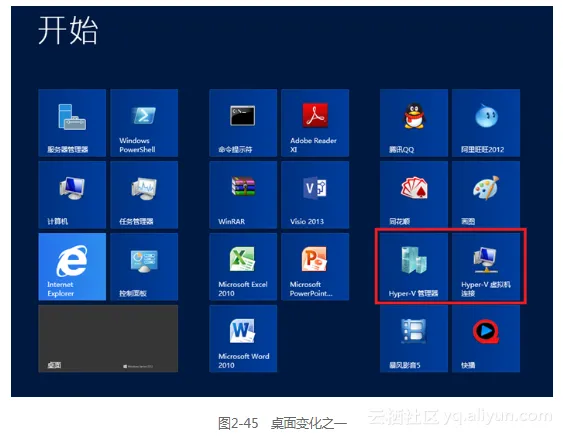Open the WinRAR tile
Viewport: 563px width, 436px height.
click(x=243, y=195)
